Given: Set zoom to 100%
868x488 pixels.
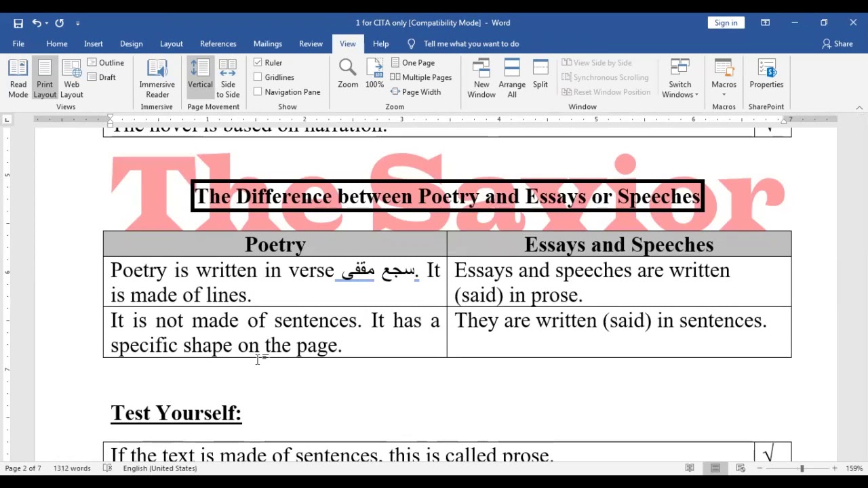Looking at the screenshot, I should [x=374, y=73].
